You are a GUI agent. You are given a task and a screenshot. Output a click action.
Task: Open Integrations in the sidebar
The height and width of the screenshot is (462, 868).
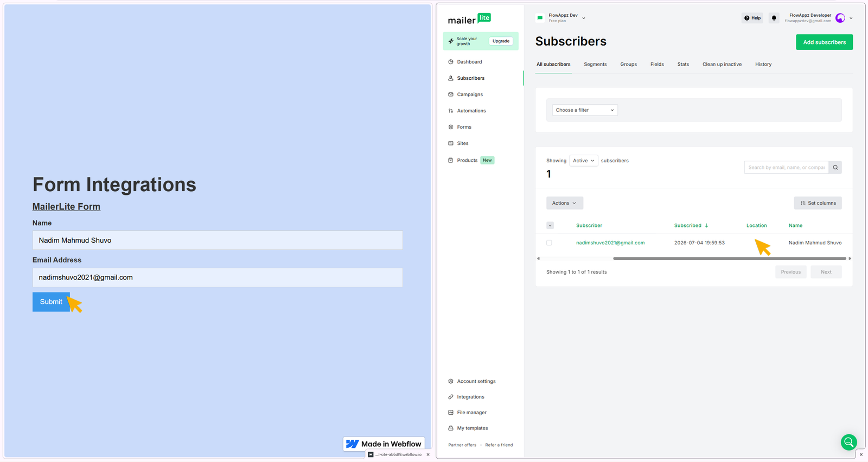(x=470, y=397)
